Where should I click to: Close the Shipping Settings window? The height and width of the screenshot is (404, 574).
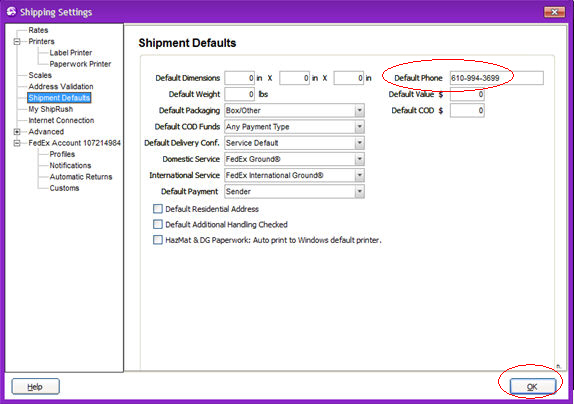[x=554, y=12]
